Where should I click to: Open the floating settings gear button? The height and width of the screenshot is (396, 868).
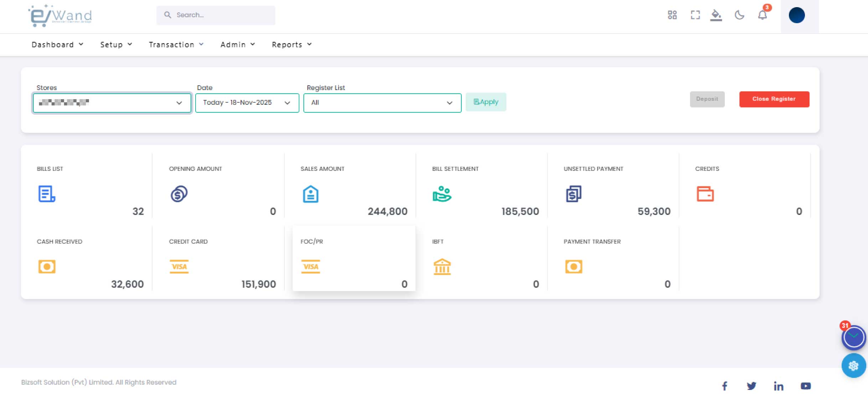(x=853, y=366)
